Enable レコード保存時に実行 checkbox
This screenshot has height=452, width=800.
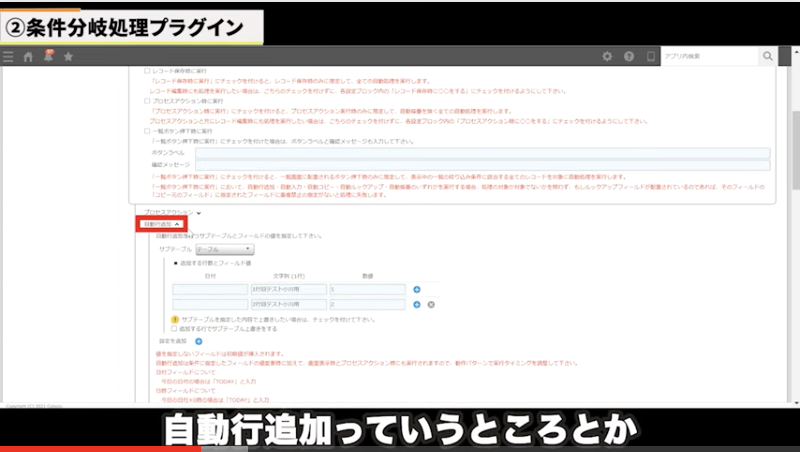(x=147, y=72)
